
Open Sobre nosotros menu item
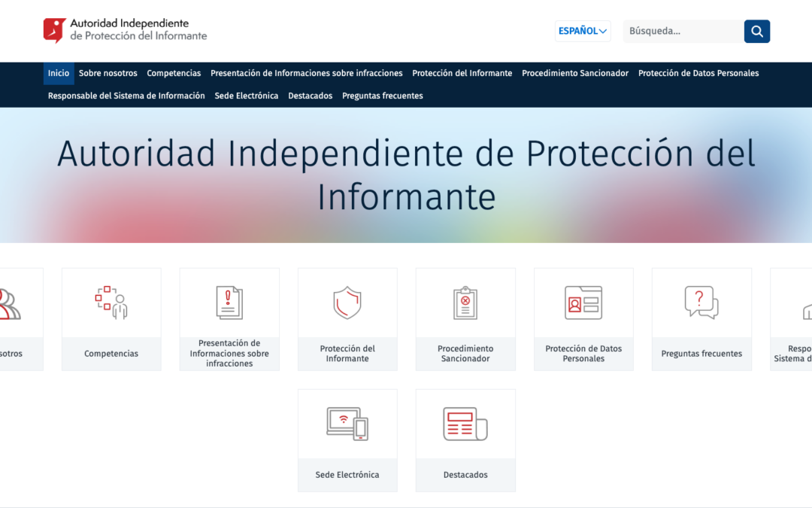pyautogui.click(x=108, y=73)
